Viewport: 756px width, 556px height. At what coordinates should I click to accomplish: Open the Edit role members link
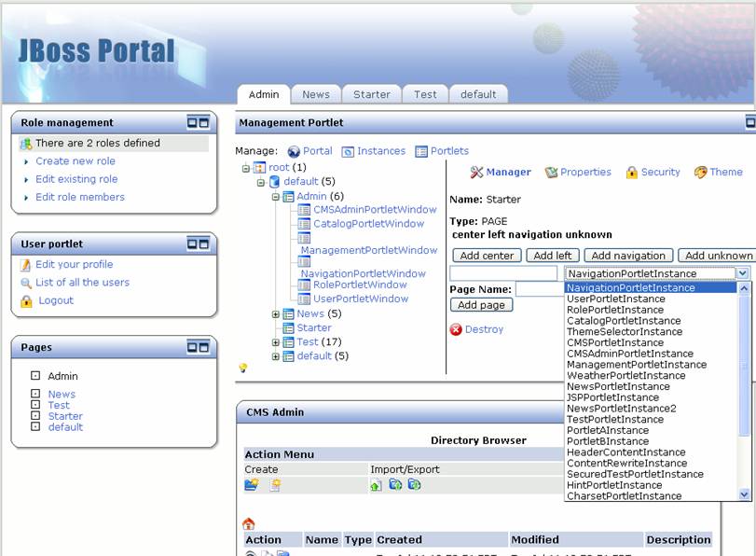click(x=80, y=197)
